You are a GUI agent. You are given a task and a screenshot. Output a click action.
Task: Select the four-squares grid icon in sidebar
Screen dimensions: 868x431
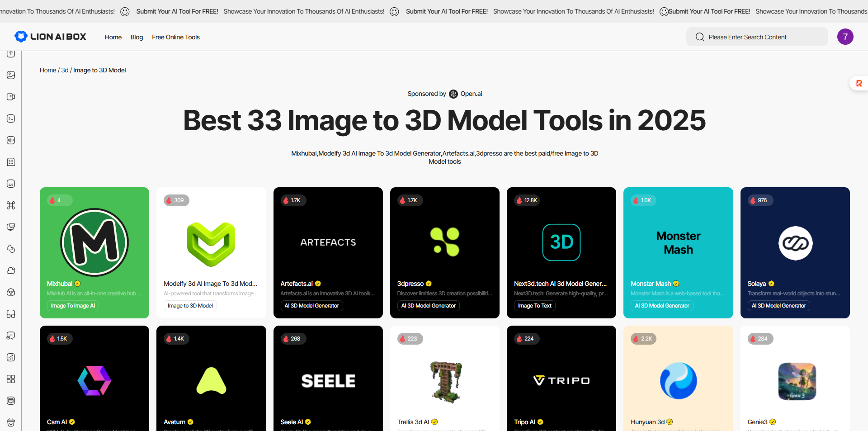click(11, 379)
